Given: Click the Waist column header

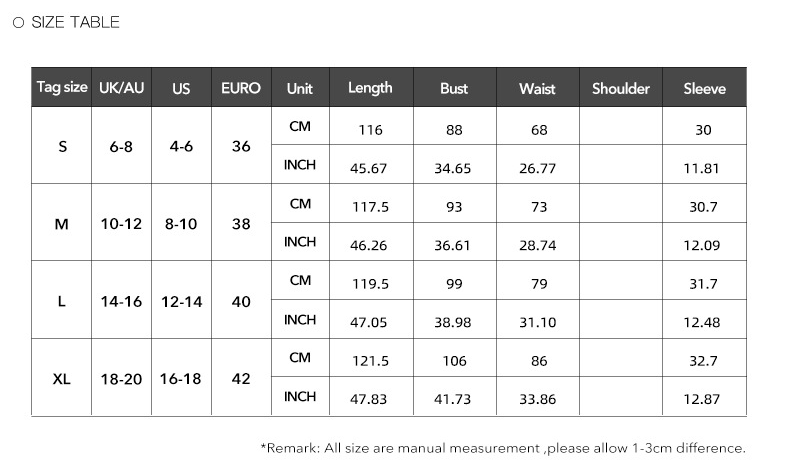Looking at the screenshot, I should [537, 88].
